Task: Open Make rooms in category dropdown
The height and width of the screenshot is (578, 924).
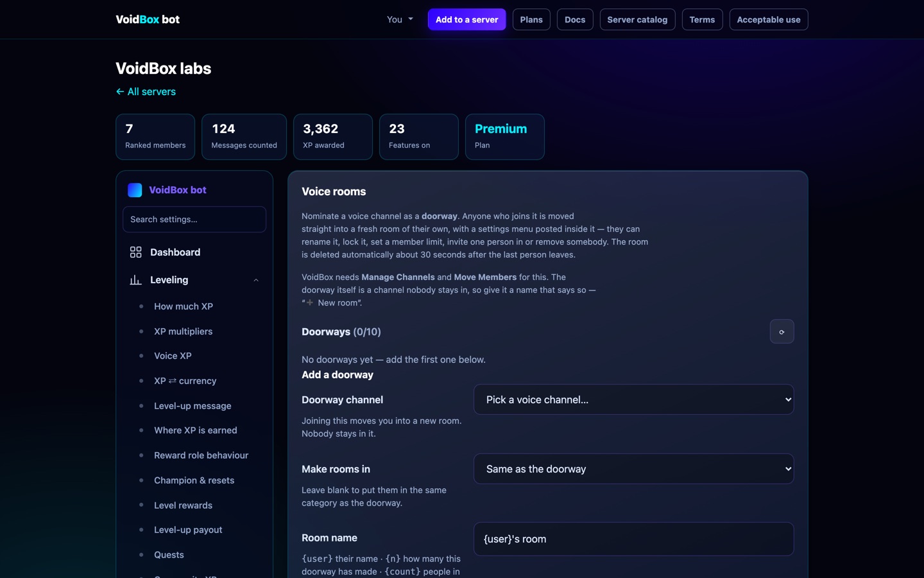Action: [x=633, y=469]
